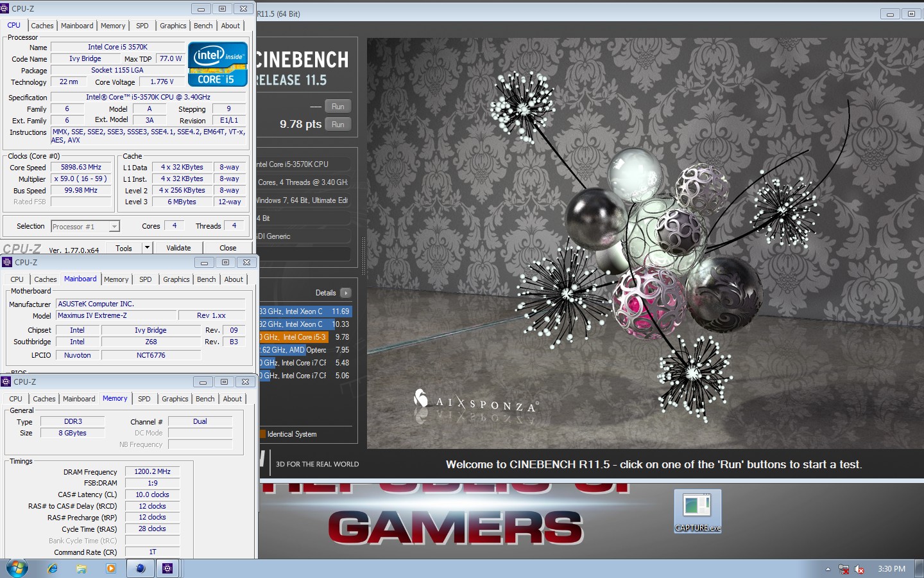Image resolution: width=924 pixels, height=578 pixels.
Task: Open CAPTURE.exe desktop icon
Action: pyautogui.click(x=697, y=511)
